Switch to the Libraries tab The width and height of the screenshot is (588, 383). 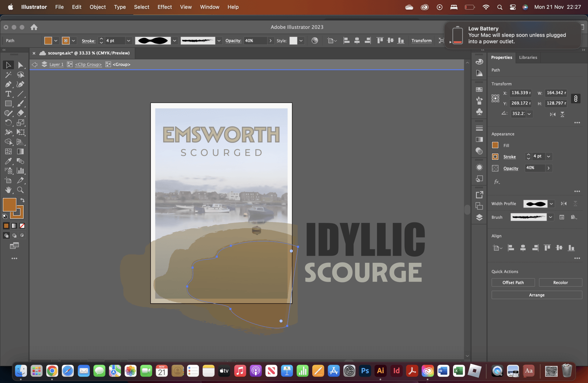tap(528, 57)
